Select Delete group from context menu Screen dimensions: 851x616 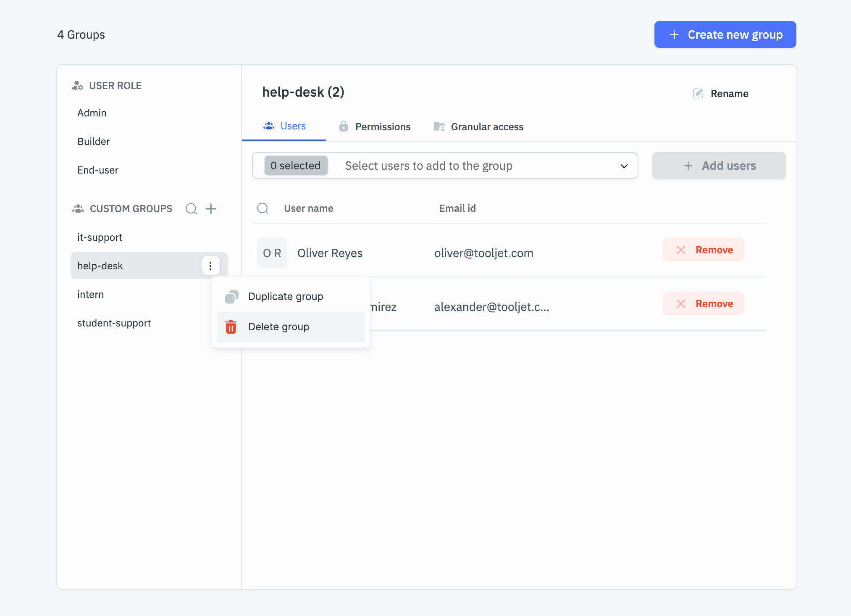coord(278,326)
